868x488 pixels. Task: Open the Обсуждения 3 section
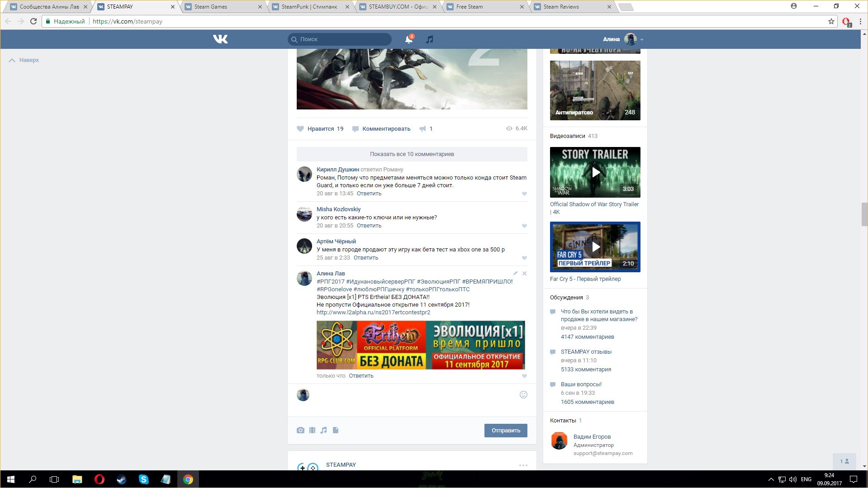pyautogui.click(x=569, y=298)
